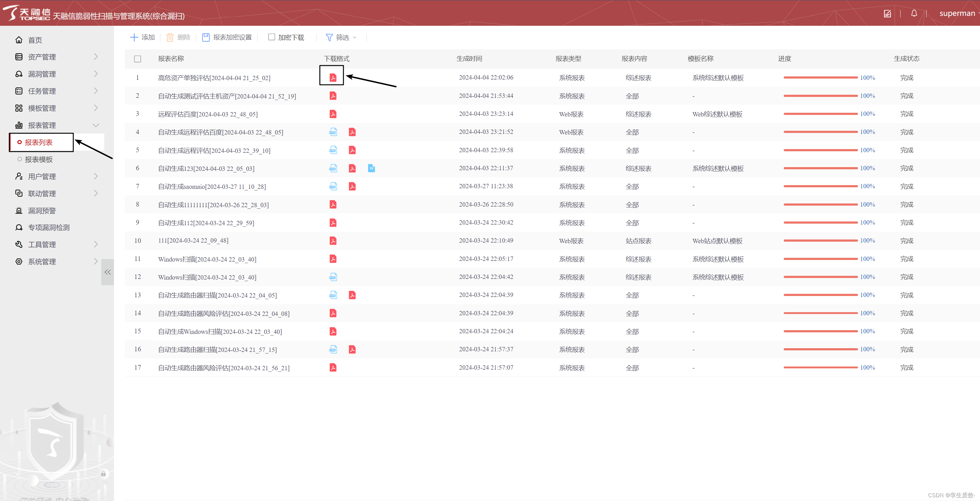Expand the 资产管理 menu

point(42,57)
